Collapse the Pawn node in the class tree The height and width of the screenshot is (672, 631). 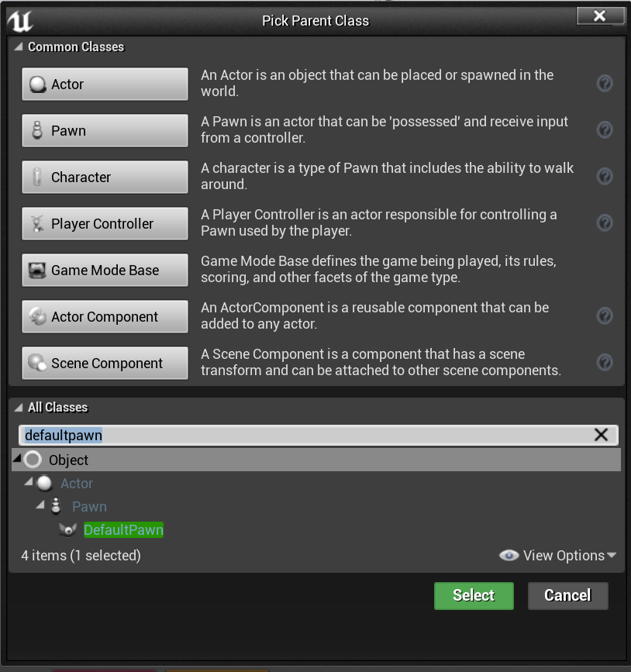click(40, 506)
